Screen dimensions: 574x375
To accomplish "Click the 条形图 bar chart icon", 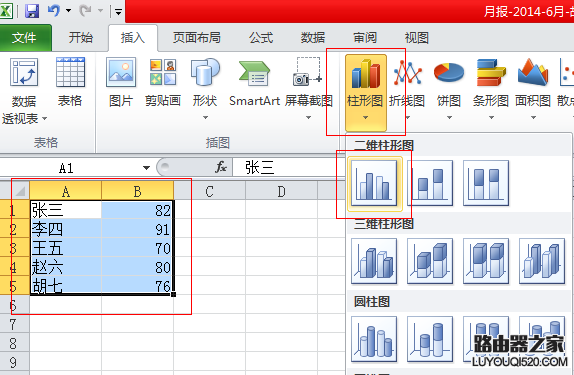I will [491, 73].
